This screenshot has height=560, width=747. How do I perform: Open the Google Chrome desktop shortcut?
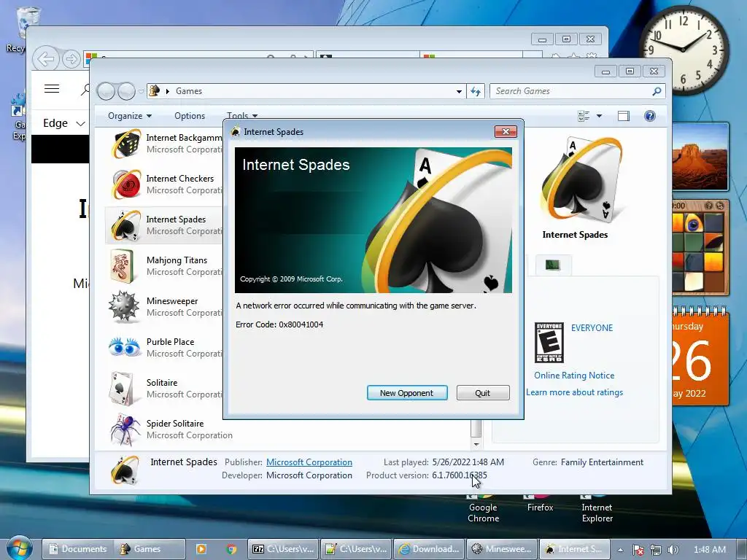(483, 510)
